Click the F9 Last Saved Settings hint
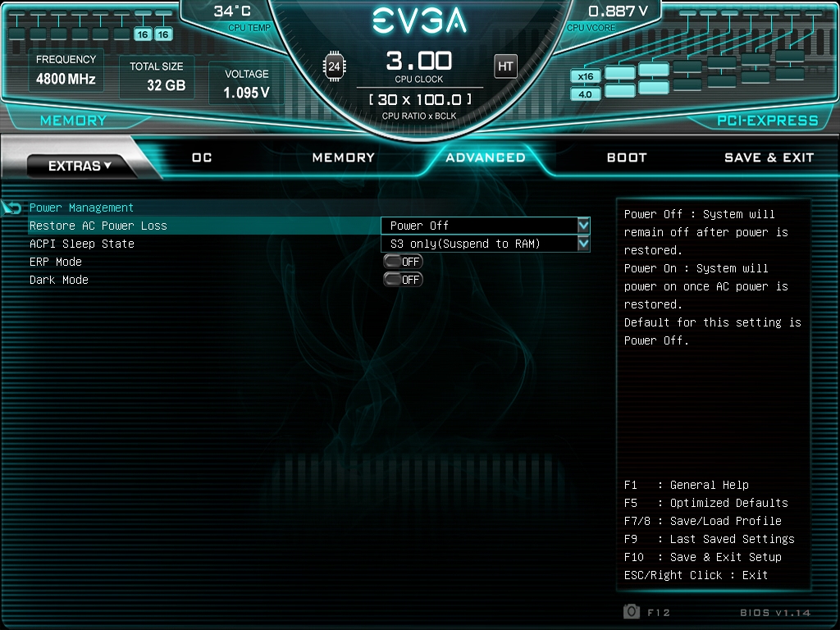Viewport: 840px width, 630px height. pyautogui.click(x=710, y=539)
